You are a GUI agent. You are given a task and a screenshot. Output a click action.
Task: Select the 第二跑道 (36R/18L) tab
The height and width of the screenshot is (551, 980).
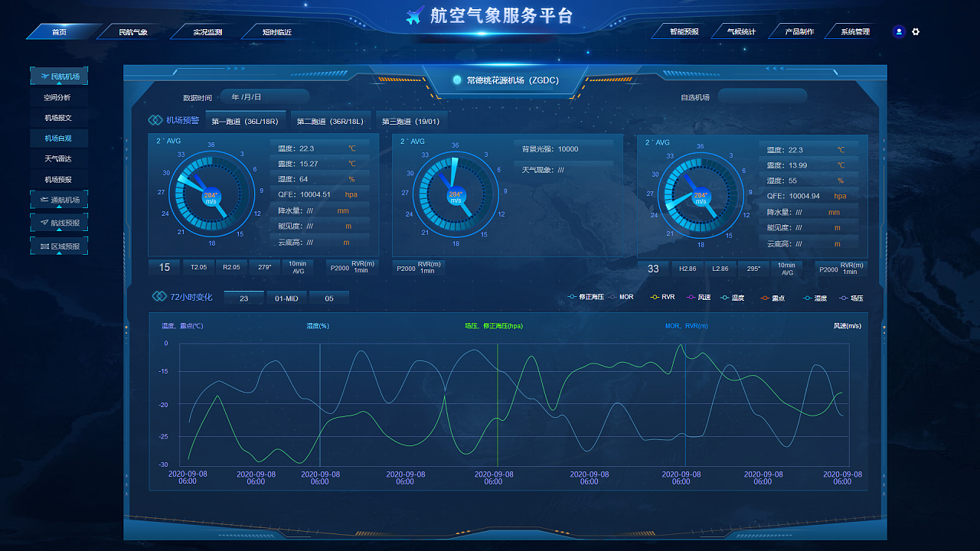(330, 121)
